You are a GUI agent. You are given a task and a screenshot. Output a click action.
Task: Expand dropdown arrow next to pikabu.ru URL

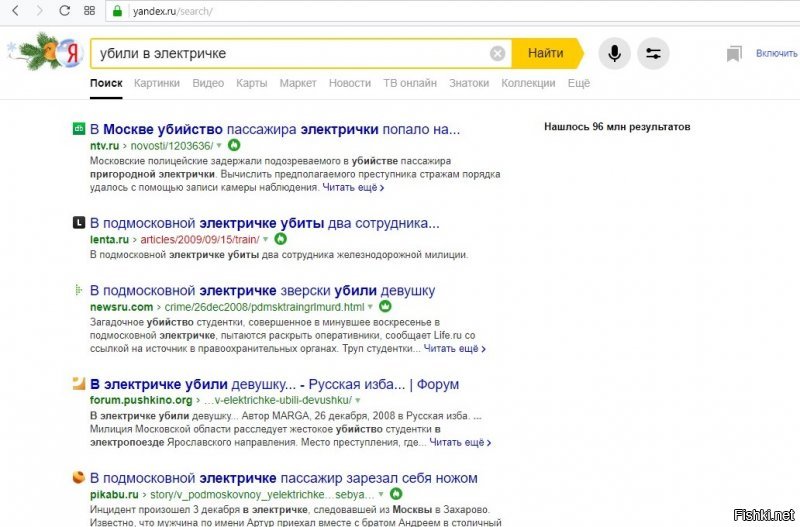pos(381,494)
